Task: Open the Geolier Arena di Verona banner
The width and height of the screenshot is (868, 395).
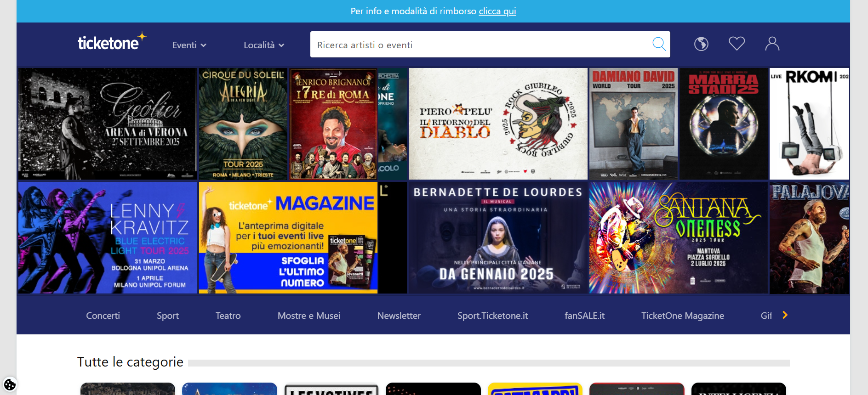Action: pyautogui.click(x=108, y=124)
